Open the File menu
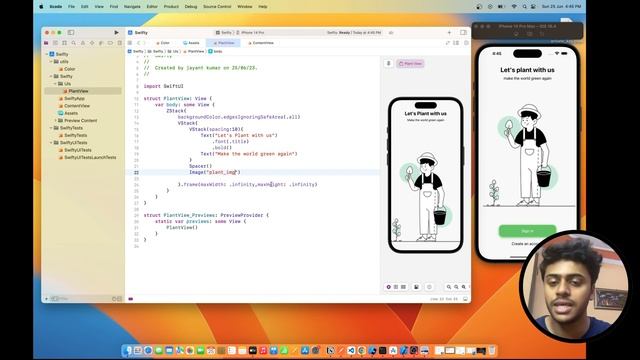 click(x=71, y=7)
